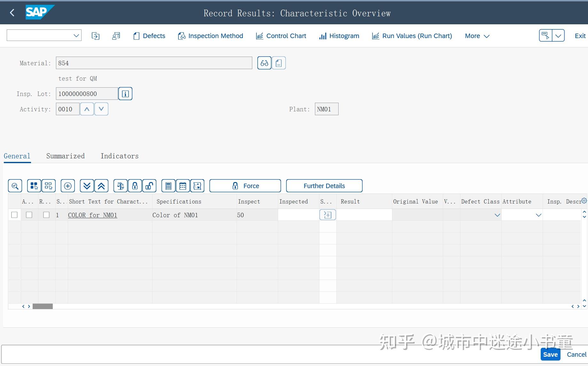Screen dimensions: 588x366
Task: Tick the checkbox for COLOR for NM01 row
Action: [14, 215]
